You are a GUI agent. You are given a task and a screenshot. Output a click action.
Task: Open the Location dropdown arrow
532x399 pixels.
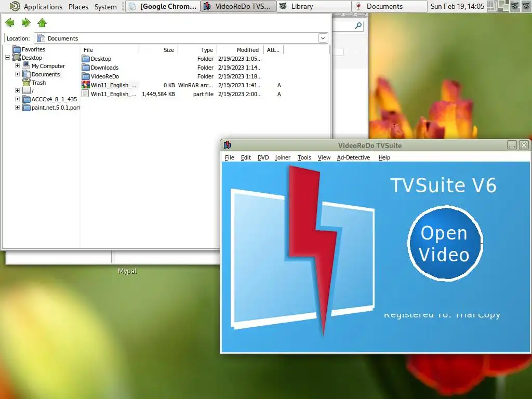(x=323, y=38)
